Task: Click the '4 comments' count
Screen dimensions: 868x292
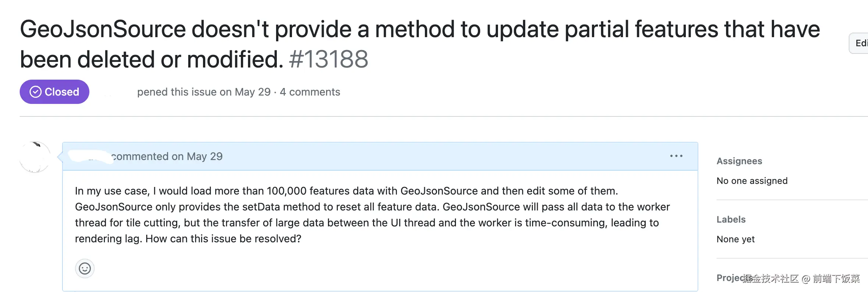Action: click(x=310, y=92)
